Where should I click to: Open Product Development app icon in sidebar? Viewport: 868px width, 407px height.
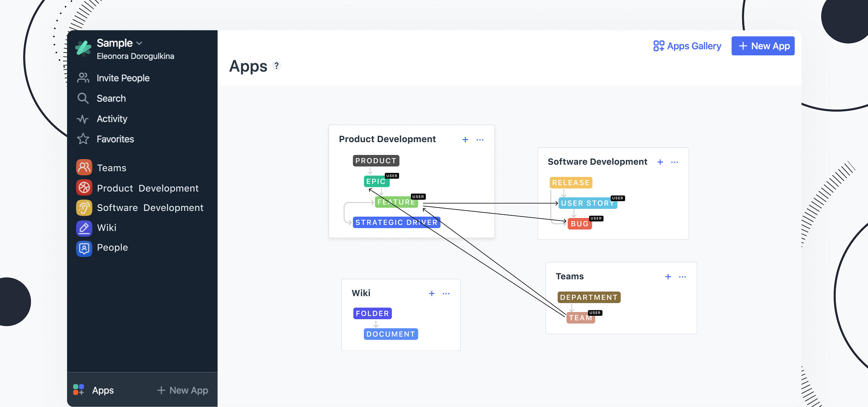84,188
